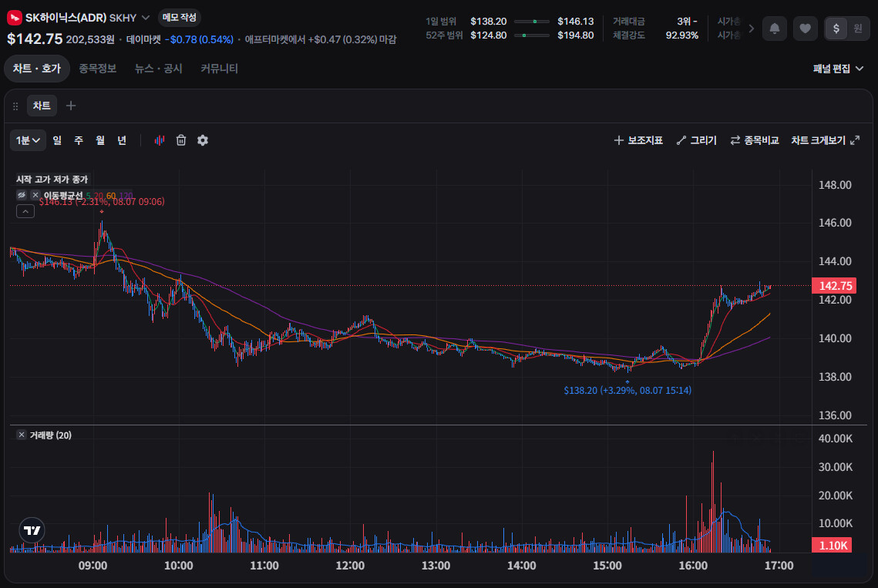Viewport: 878px width, 588px height.
Task: Switch currency display to 원
Action: (858, 29)
